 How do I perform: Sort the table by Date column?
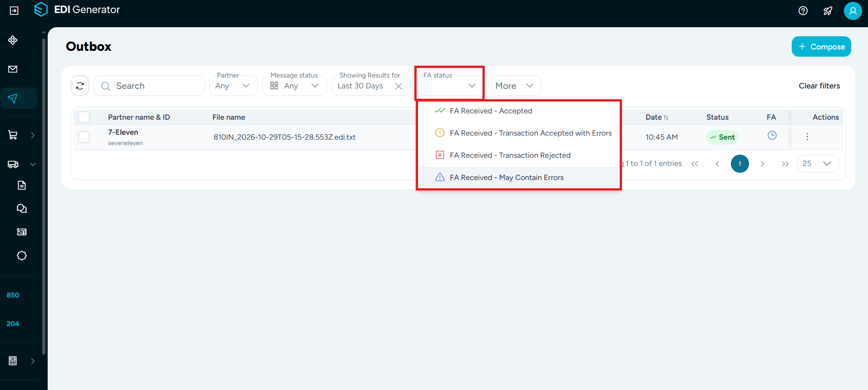point(657,117)
